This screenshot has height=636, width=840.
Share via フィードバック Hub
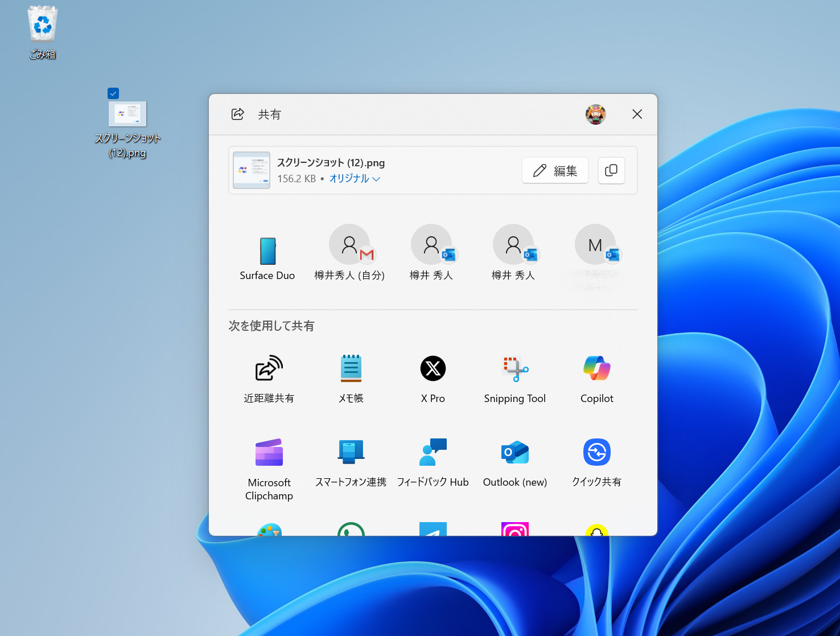point(433,459)
